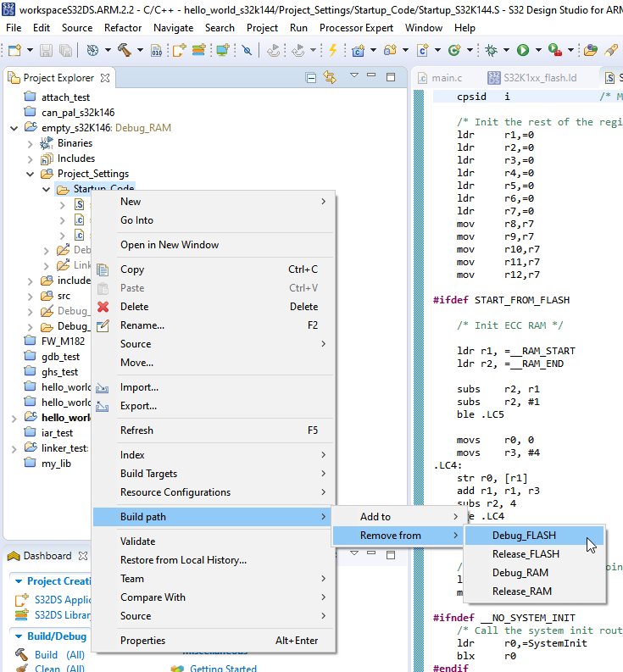The image size is (623, 672).
Task: Click the new source folder icon
Action: point(391,50)
